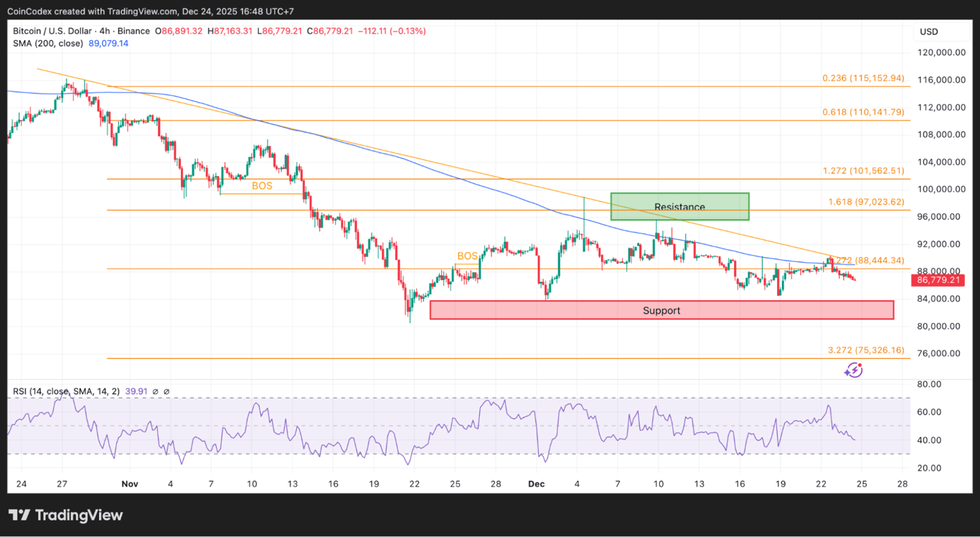Select the purple RSI value 39.91

135,392
